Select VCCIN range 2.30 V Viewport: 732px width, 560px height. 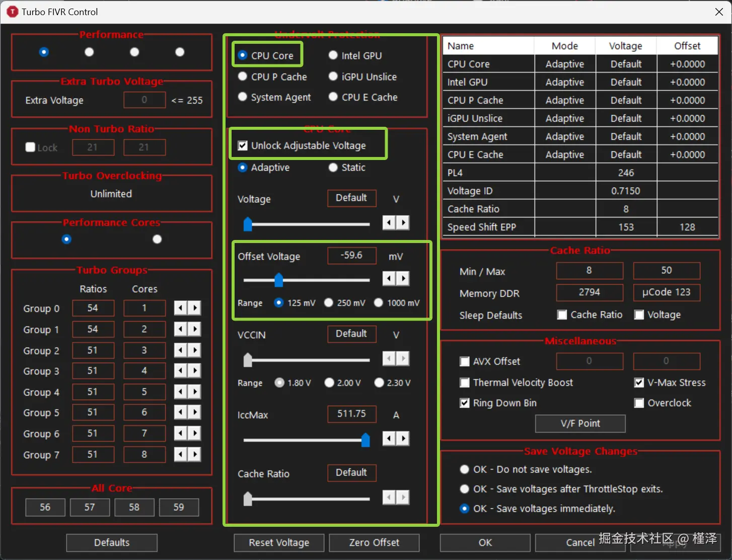pos(379,383)
